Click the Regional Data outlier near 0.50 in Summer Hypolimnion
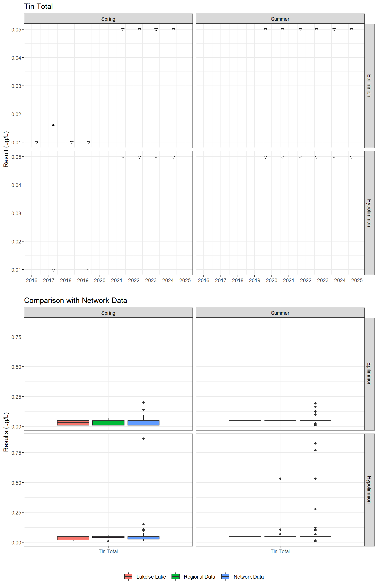 280,479
